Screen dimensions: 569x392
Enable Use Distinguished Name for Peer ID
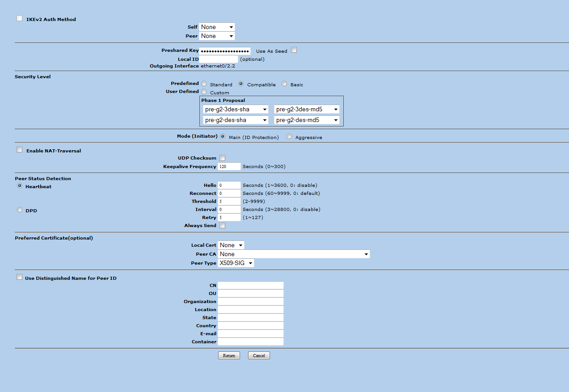(x=19, y=277)
